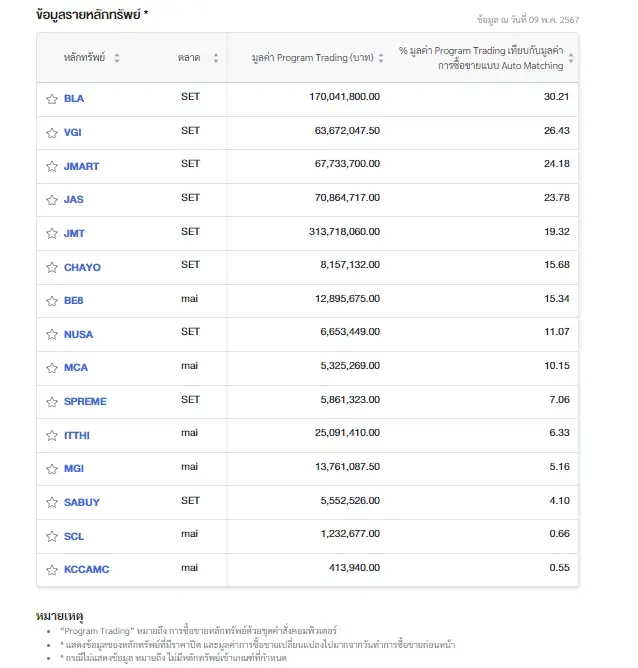Click the SET market cell for NUSA

click(190, 331)
